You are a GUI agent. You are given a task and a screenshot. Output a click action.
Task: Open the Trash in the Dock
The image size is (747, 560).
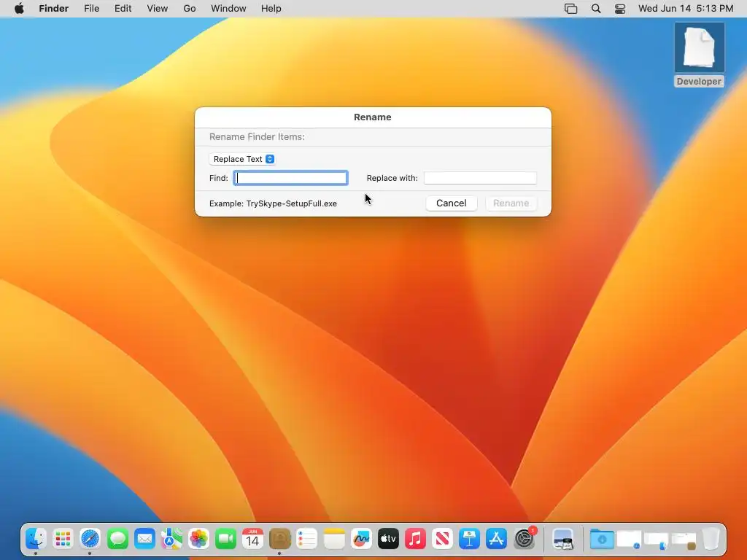click(x=711, y=539)
